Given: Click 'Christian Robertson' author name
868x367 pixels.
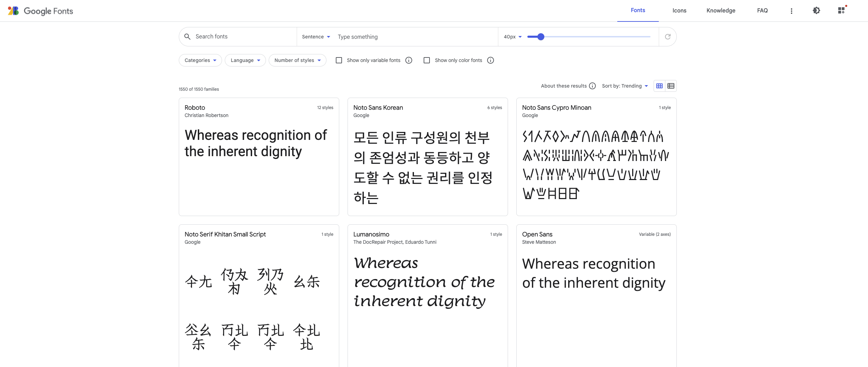Looking at the screenshot, I should click(x=206, y=115).
